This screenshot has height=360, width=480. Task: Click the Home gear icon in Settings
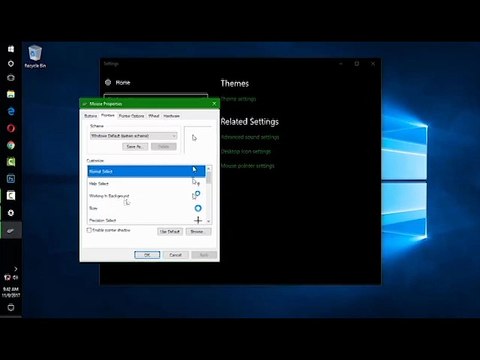pyautogui.click(x=108, y=82)
